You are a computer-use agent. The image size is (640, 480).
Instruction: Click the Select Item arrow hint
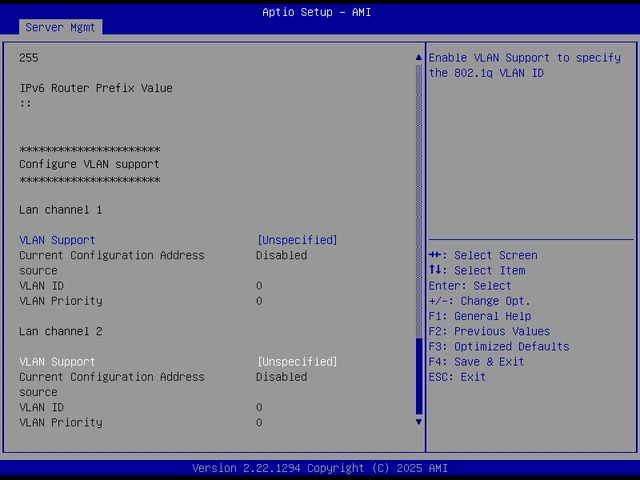(x=477, y=270)
